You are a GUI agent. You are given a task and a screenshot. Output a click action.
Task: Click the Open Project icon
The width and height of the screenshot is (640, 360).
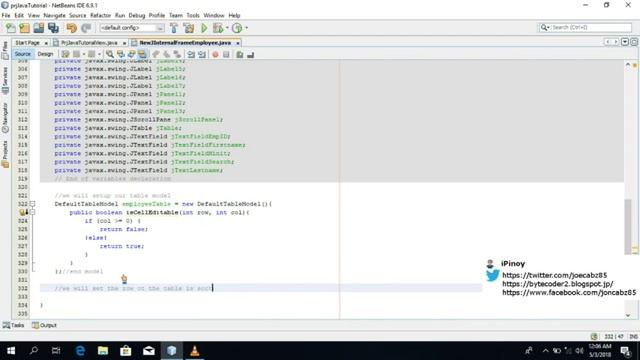coord(39,28)
